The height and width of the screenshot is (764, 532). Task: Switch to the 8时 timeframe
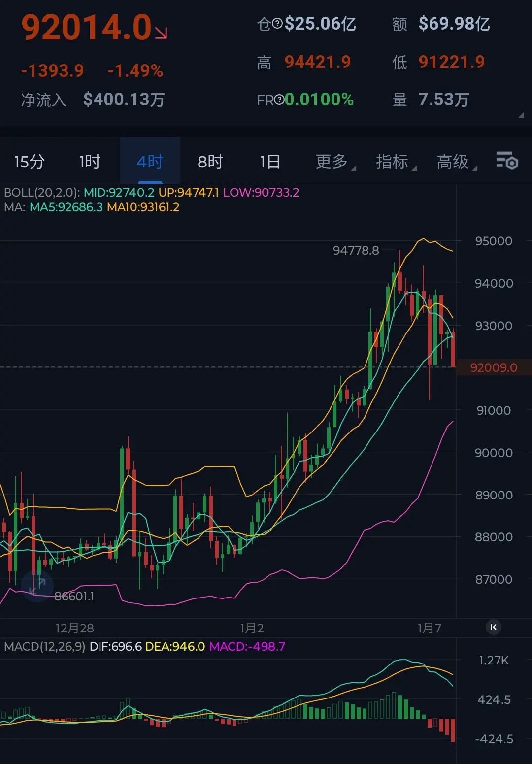(210, 162)
